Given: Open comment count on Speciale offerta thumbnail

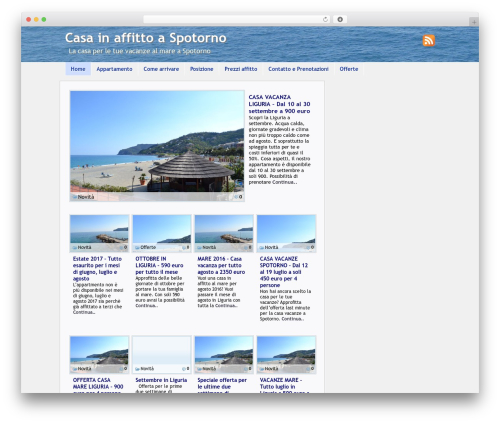Looking at the screenshot, I should (248, 369).
